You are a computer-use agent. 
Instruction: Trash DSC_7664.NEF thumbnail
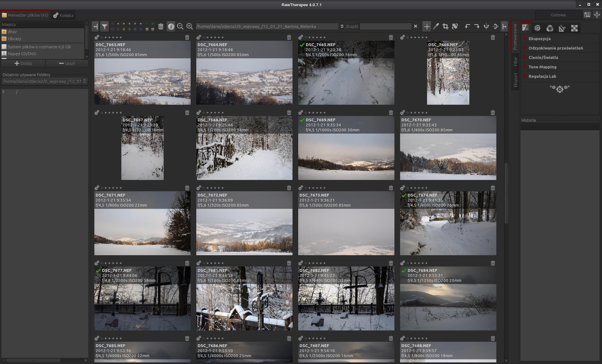[x=289, y=37]
